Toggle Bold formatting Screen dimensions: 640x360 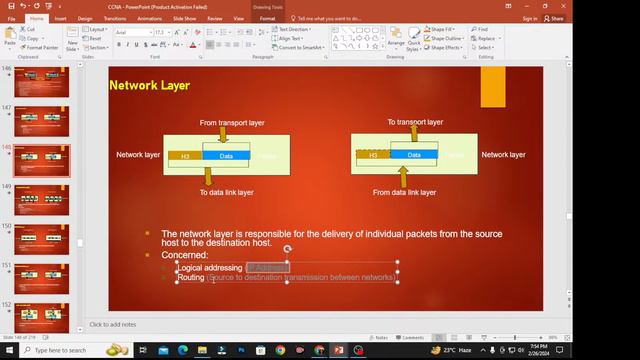point(119,44)
